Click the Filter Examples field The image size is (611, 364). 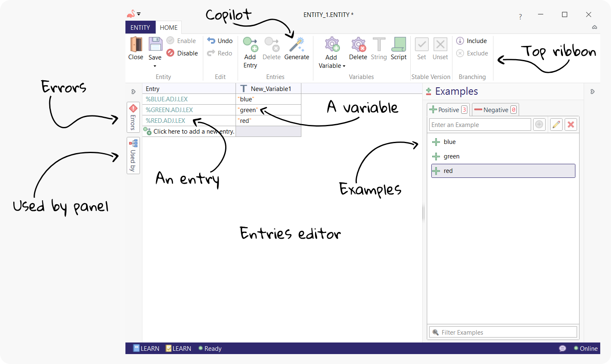coord(503,332)
